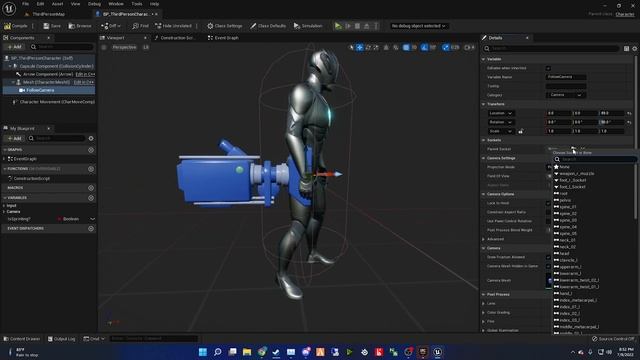Click the socket picker search box
The image size is (640, 360).
595,159
